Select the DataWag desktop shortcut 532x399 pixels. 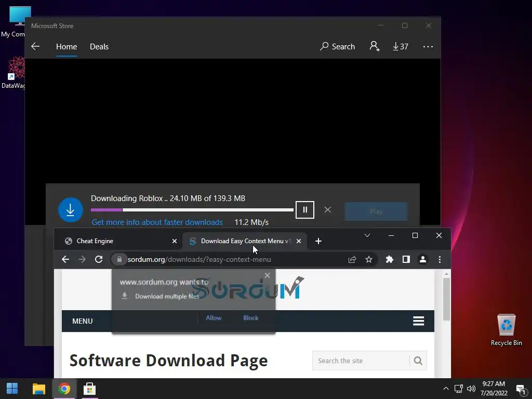pyautogui.click(x=13, y=73)
